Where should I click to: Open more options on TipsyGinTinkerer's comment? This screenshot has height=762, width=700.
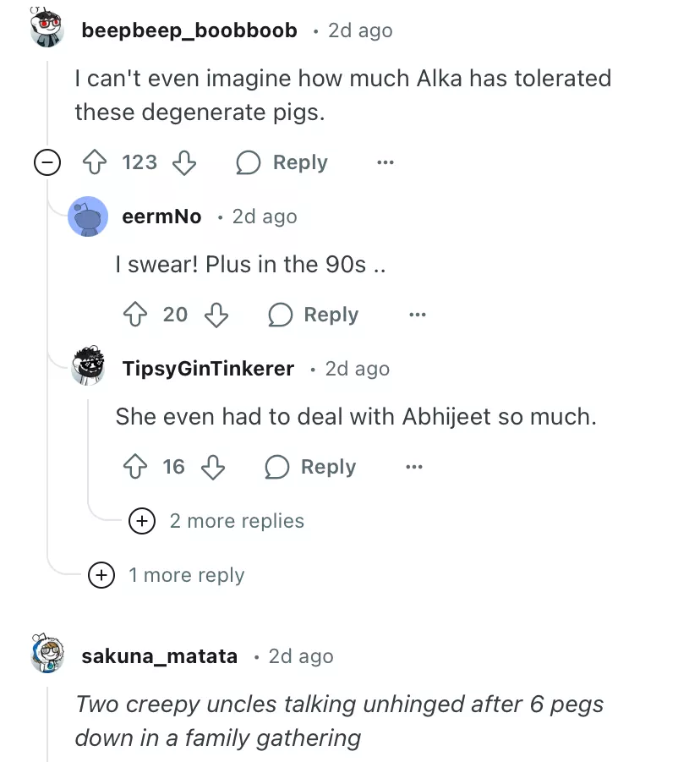413,467
